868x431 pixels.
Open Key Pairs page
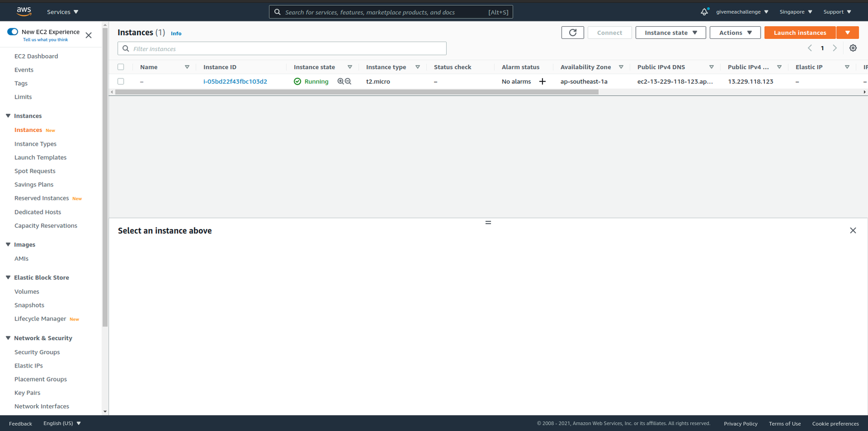click(27, 393)
